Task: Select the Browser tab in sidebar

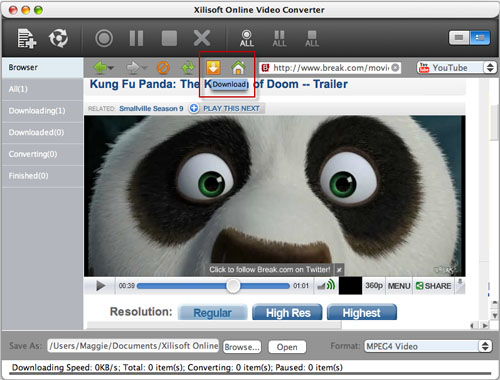Action: click(x=42, y=67)
